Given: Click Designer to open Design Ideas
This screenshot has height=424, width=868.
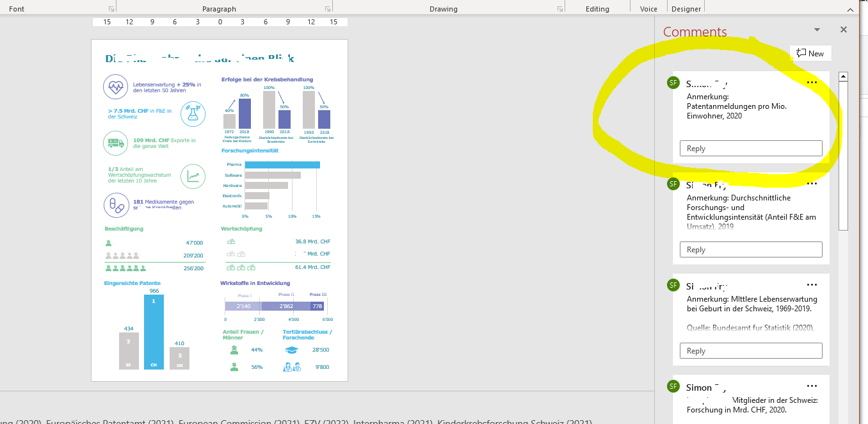Looking at the screenshot, I should pyautogui.click(x=686, y=8).
